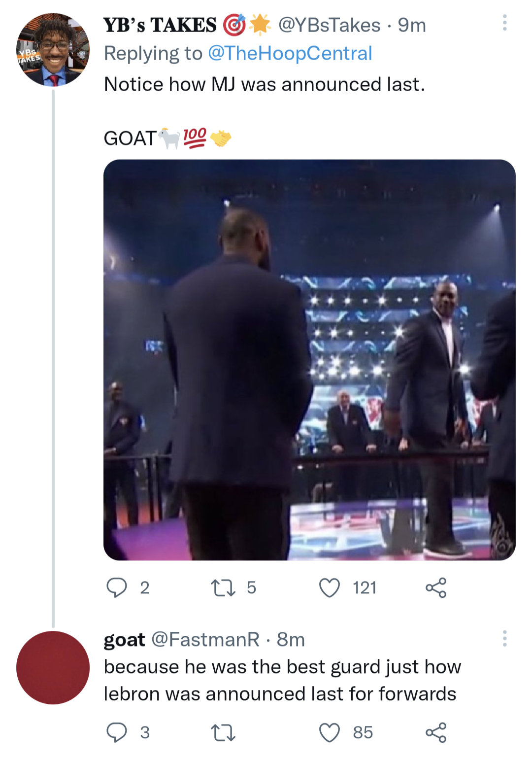Retweet the FastmanR tweet
The image size is (532, 757).
tap(223, 732)
